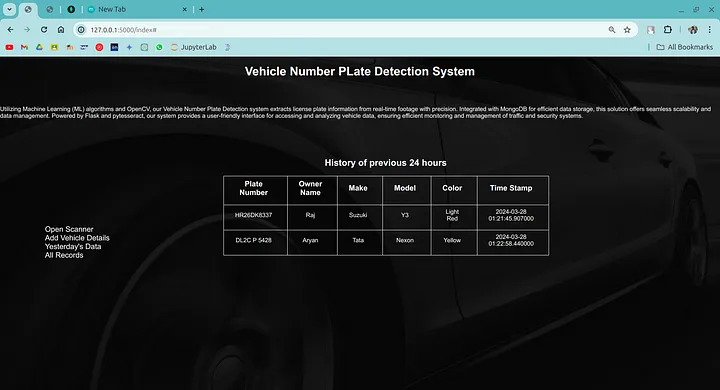Open the extensions puzzle icon
720x390 pixels.
[668, 29]
